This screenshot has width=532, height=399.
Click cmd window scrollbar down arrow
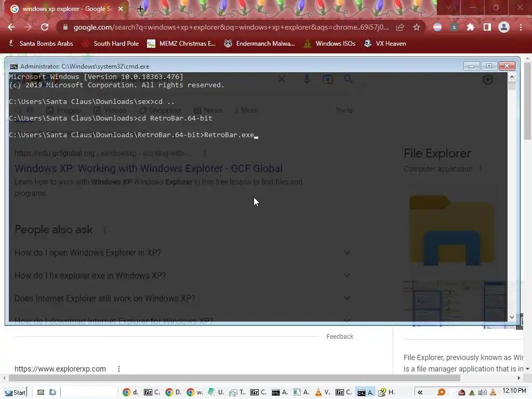pos(512,317)
